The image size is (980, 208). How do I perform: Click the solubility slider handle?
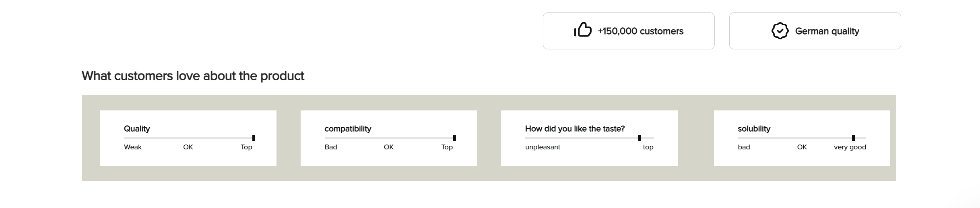[853, 138]
